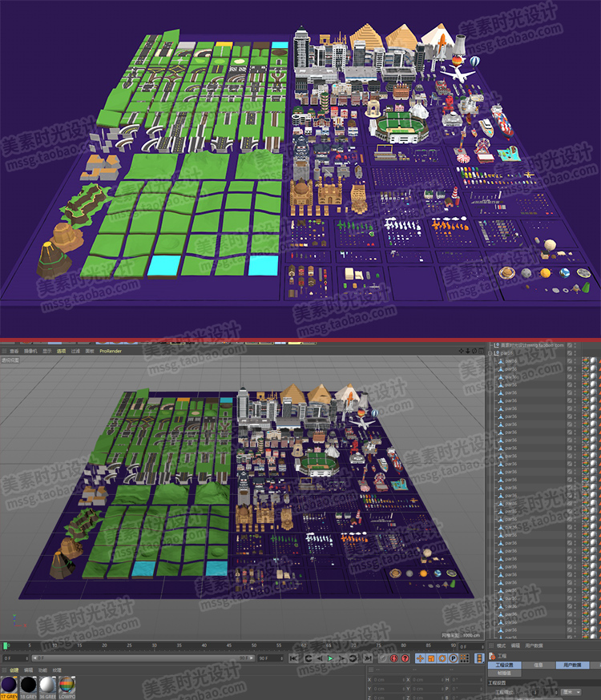Open the filmstrip timeline layout icon
Image resolution: width=601 pixels, height=700 pixels.
coord(479,658)
